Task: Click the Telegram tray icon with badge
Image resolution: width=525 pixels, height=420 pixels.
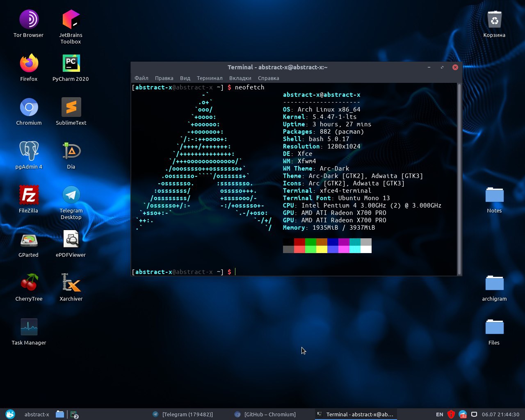Action: 463,414
